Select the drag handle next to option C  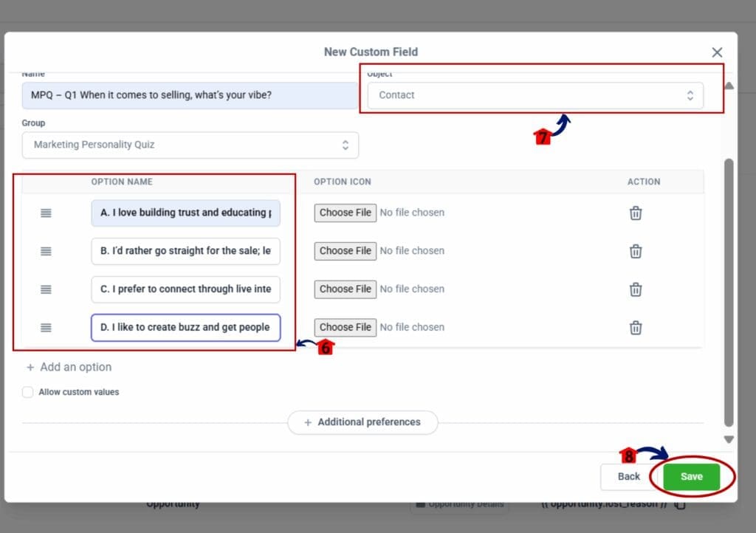[46, 289]
